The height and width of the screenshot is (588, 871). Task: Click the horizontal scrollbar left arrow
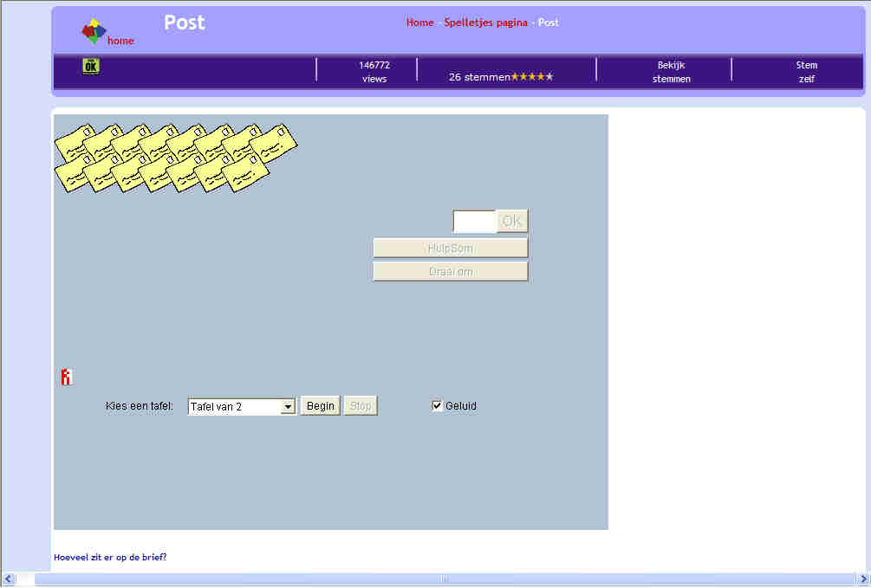(10, 579)
